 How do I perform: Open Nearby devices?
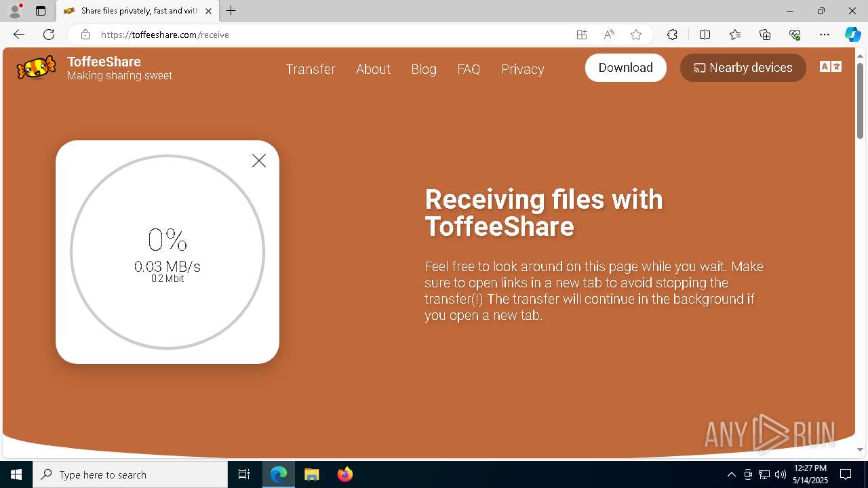pos(743,68)
